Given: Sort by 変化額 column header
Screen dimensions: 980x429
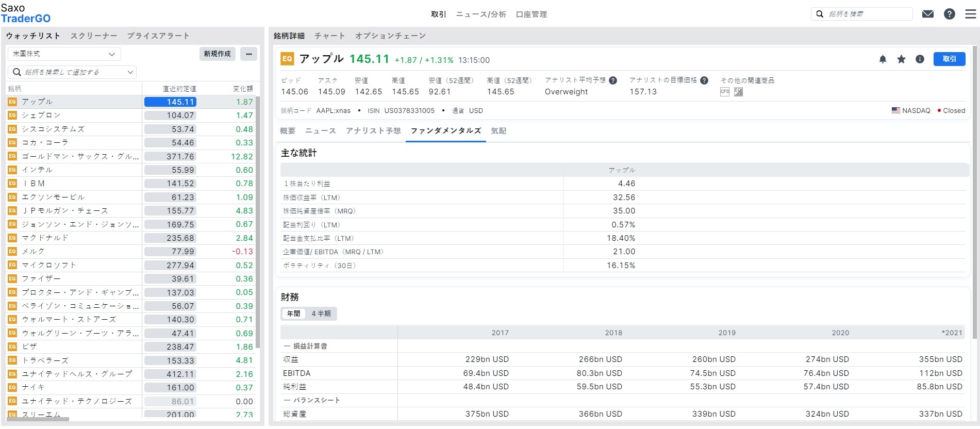Looking at the screenshot, I should point(243,89).
